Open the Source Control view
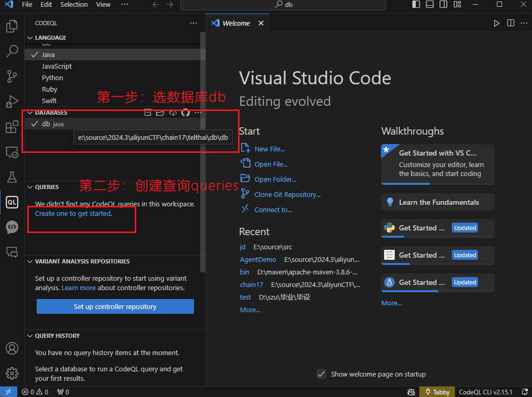Image resolution: width=532 pixels, height=397 pixels. [12, 76]
